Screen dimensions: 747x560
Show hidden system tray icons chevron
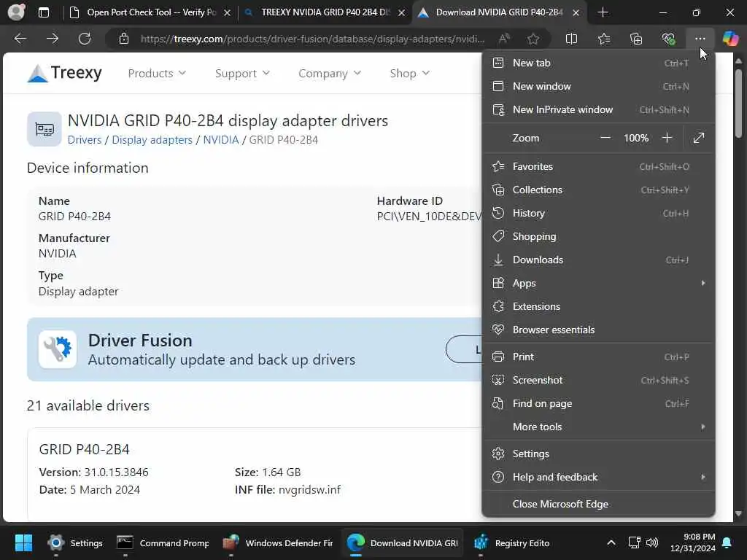click(x=611, y=542)
